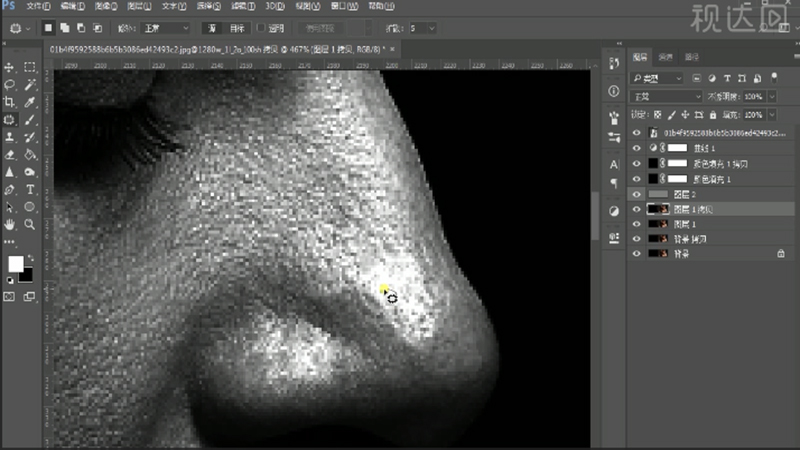Select the Move tool
800x450 pixels.
[9, 67]
